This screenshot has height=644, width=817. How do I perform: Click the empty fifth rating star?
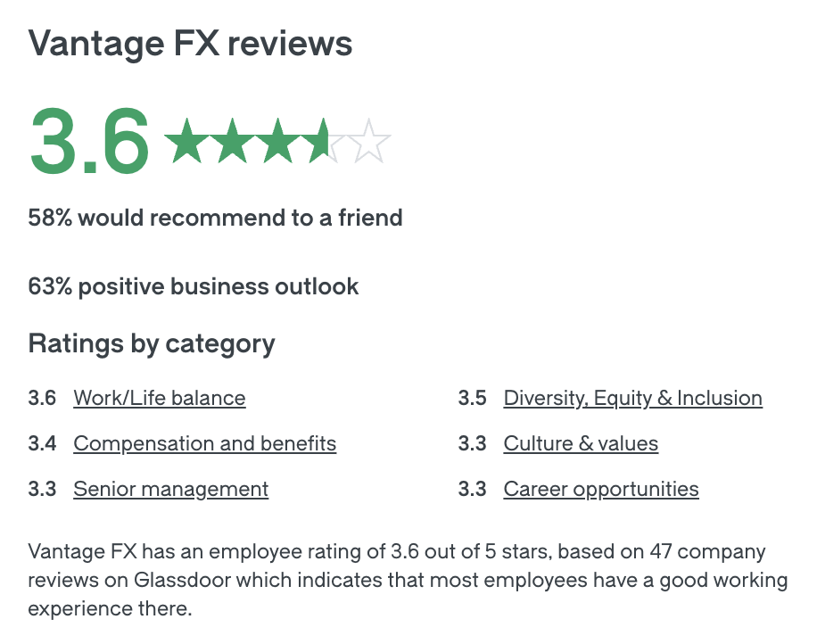368,142
